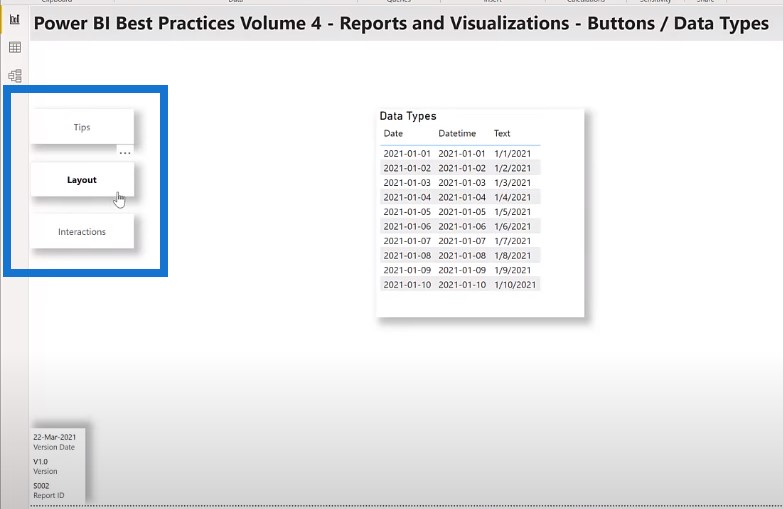The height and width of the screenshot is (509, 783).
Task: Select Date cell 2021-01-09
Action: pos(407,270)
